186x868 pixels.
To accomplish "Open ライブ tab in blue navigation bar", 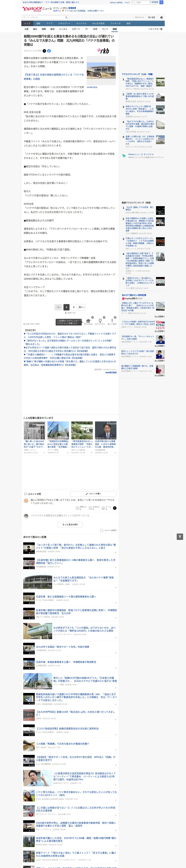I will click(x=49, y=23).
